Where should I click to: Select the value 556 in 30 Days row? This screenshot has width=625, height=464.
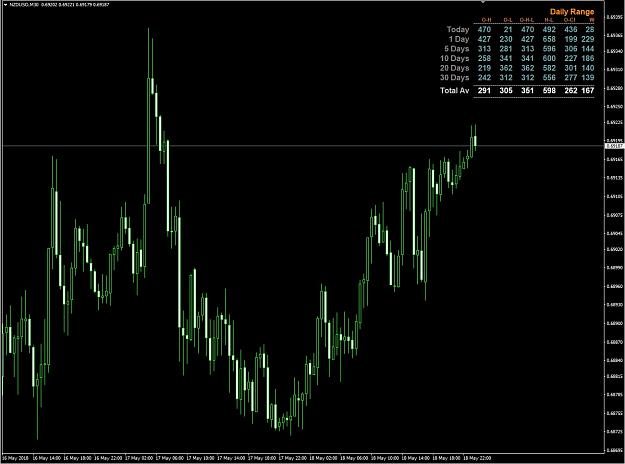click(549, 78)
